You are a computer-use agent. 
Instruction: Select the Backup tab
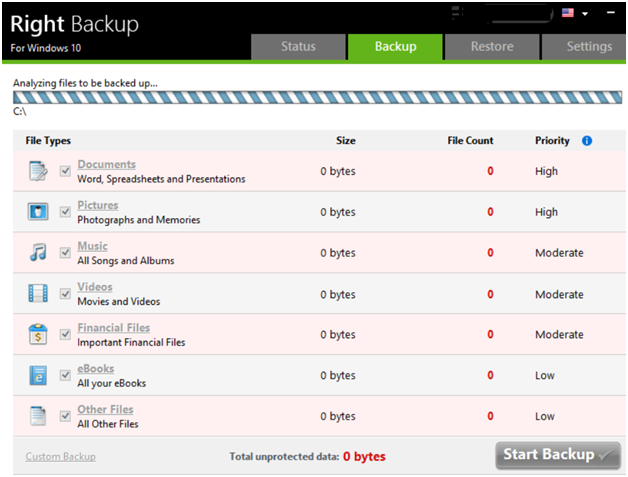click(x=395, y=47)
